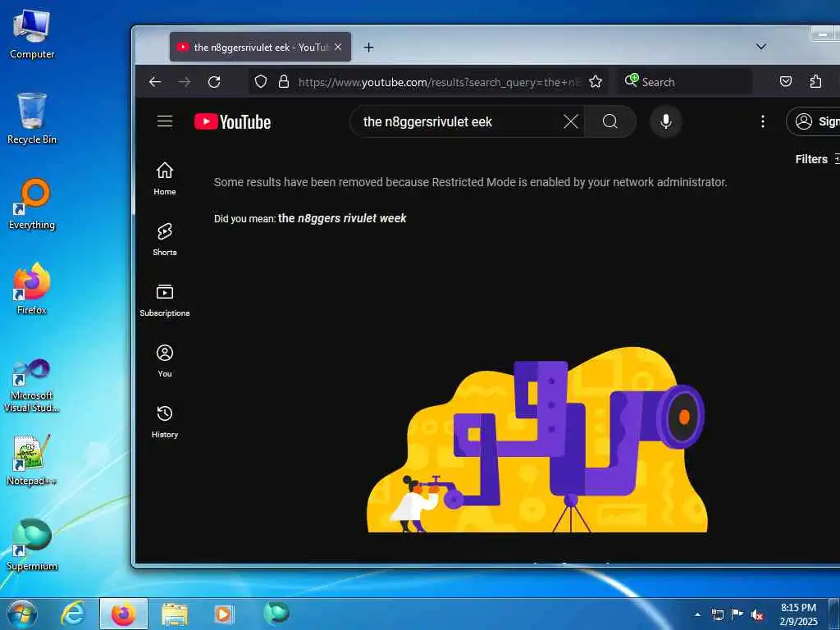The image size is (840, 630).
Task: Open History in the sidebar
Action: click(x=164, y=422)
